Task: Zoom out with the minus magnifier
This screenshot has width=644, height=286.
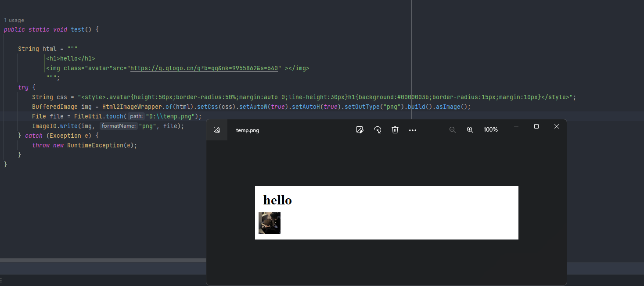Action: pyautogui.click(x=453, y=130)
